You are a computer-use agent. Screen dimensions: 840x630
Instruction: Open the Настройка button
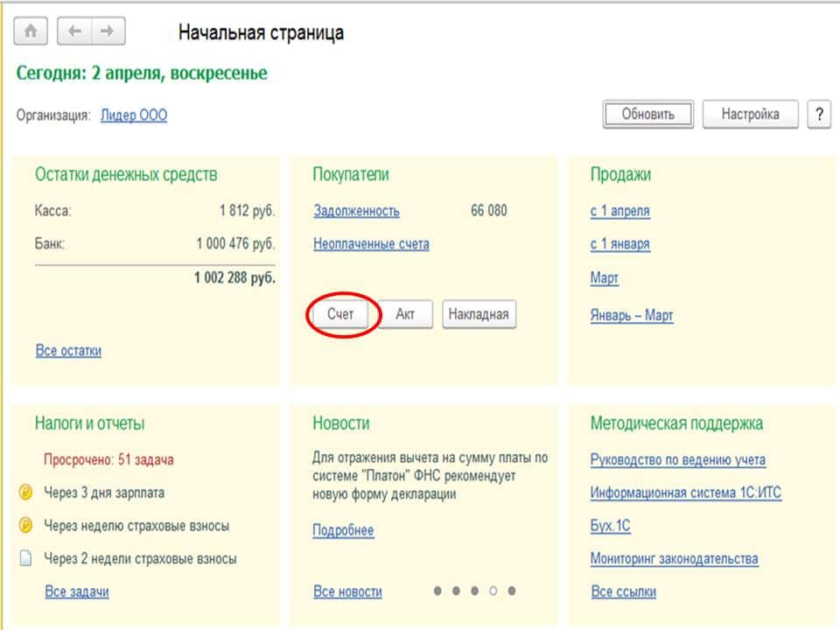[x=750, y=114]
